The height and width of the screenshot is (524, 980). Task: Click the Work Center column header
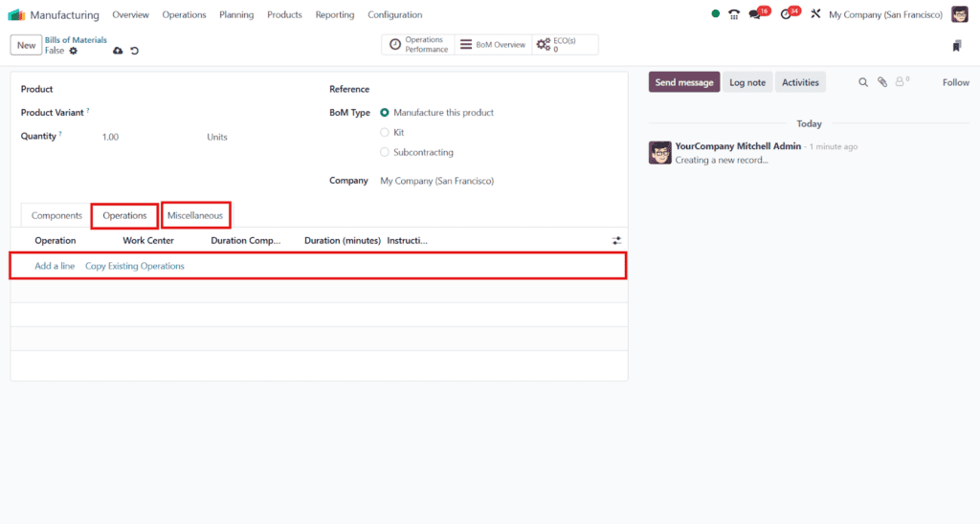click(148, 240)
